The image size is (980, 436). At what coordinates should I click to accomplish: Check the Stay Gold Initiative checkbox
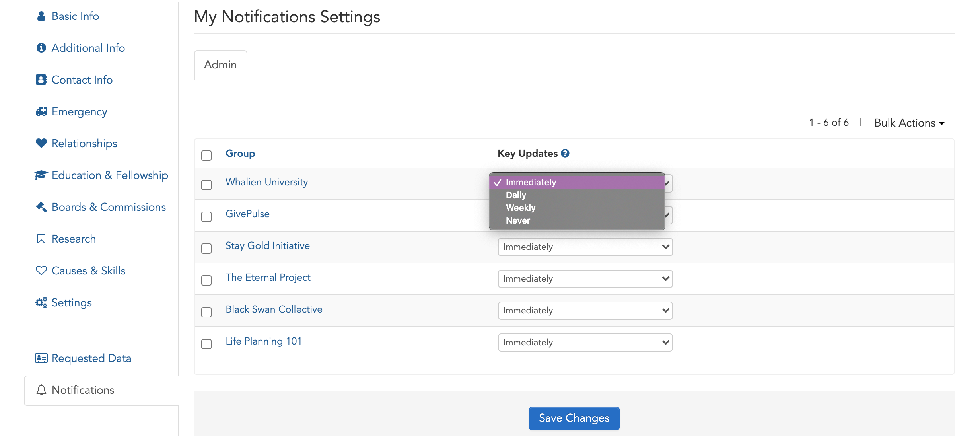pos(206,249)
